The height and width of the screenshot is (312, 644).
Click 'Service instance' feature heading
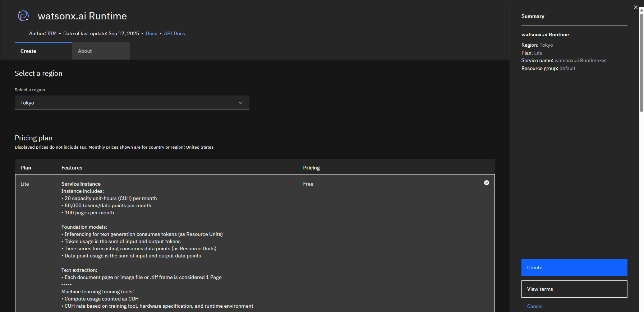click(x=81, y=184)
